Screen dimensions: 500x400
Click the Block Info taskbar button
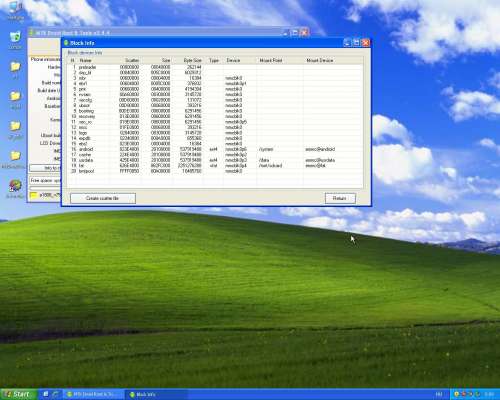pyautogui.click(x=156, y=395)
